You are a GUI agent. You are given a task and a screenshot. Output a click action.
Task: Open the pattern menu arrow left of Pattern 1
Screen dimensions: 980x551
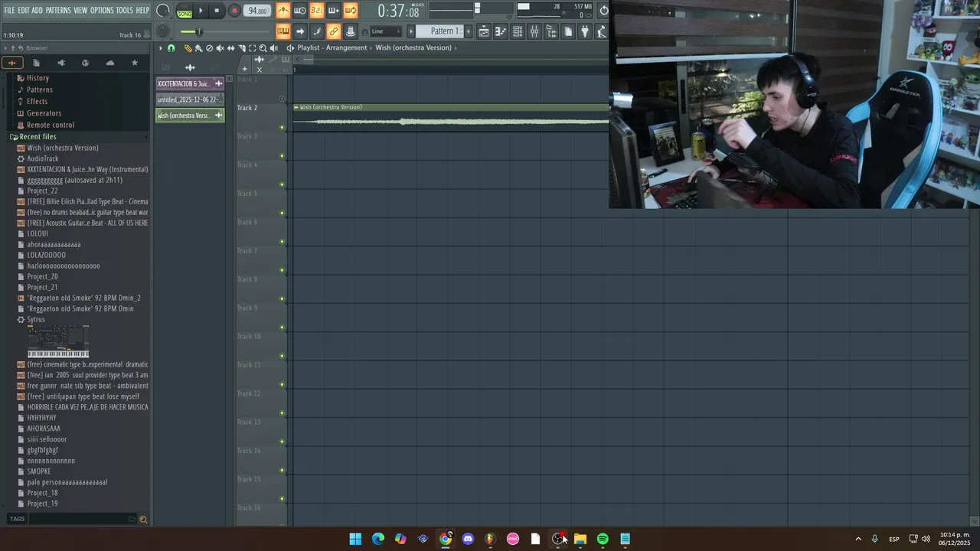(410, 31)
